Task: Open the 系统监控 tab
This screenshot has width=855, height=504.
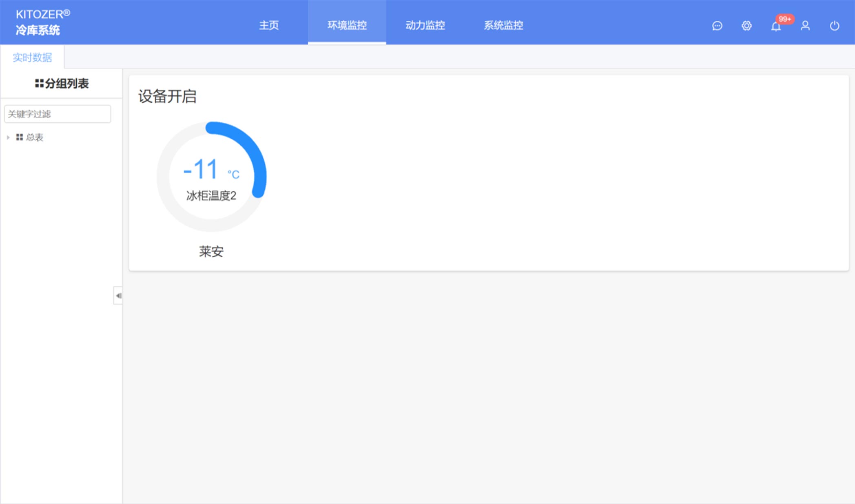Action: pyautogui.click(x=503, y=25)
